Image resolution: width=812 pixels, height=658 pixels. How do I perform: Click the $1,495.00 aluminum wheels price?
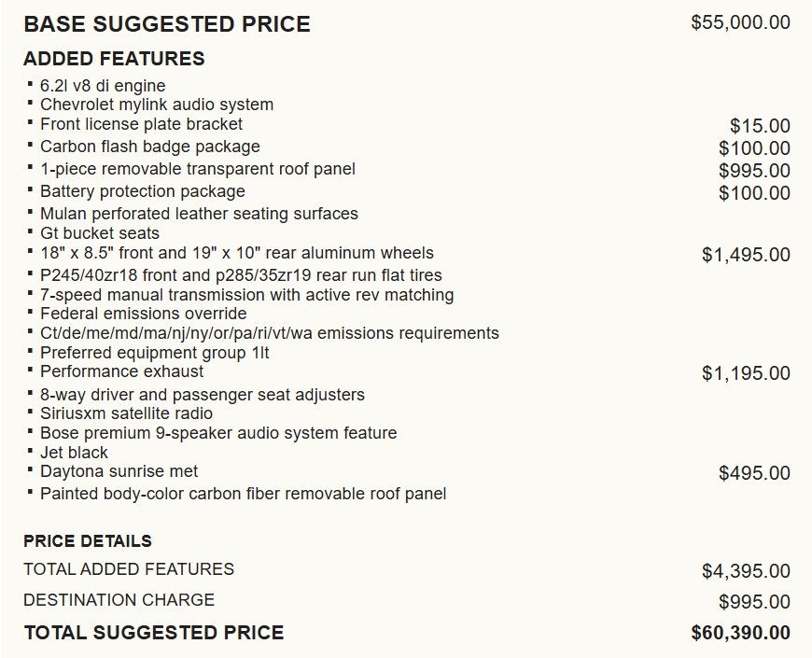click(x=746, y=255)
